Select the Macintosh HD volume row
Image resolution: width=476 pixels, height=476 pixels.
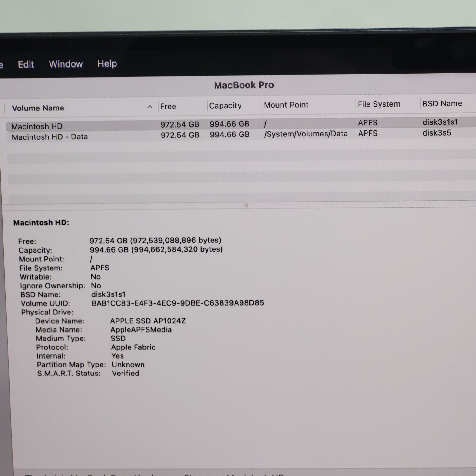pos(37,126)
